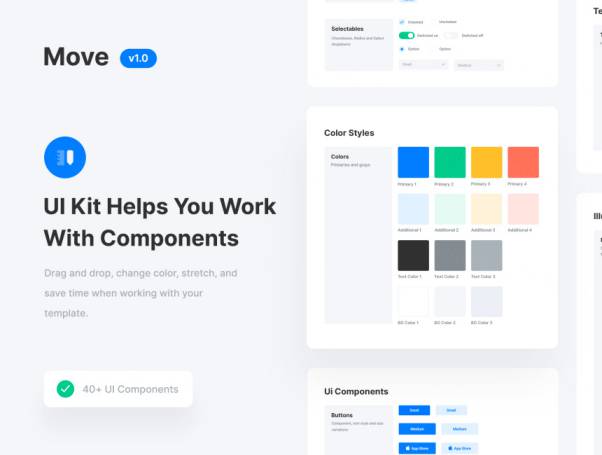Pick the Primary 1 blue swatch

pos(413,162)
